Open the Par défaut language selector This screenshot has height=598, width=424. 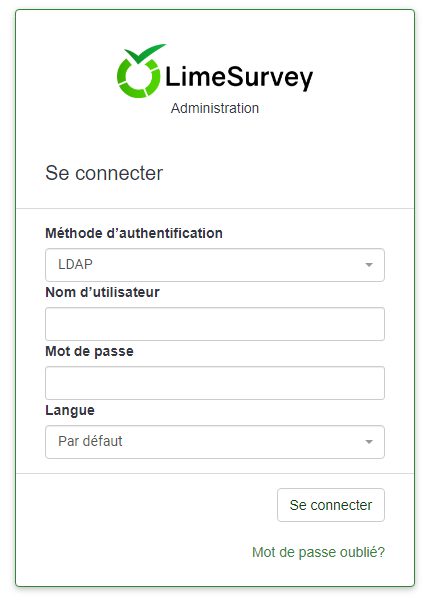[215, 442]
